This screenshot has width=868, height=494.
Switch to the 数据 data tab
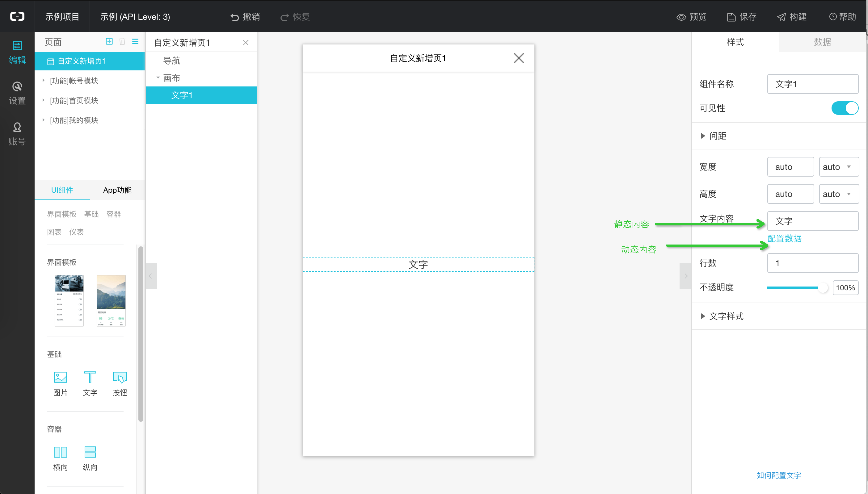[x=822, y=42]
